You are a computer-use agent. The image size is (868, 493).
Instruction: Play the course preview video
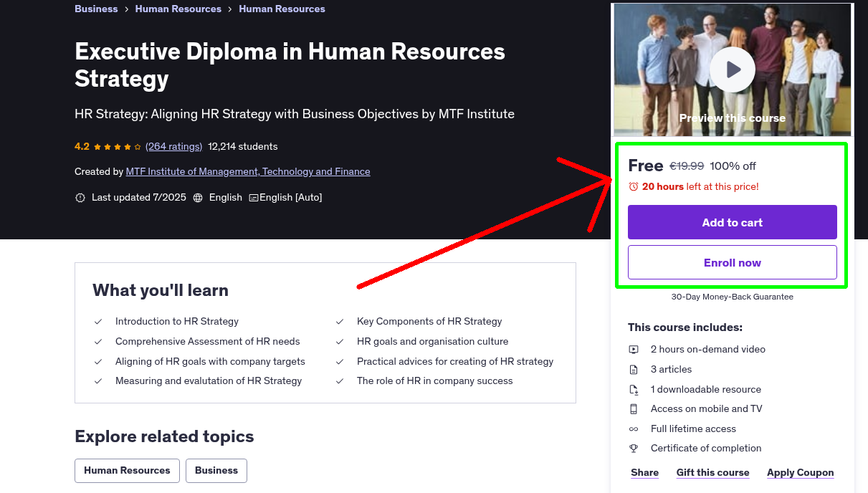733,70
